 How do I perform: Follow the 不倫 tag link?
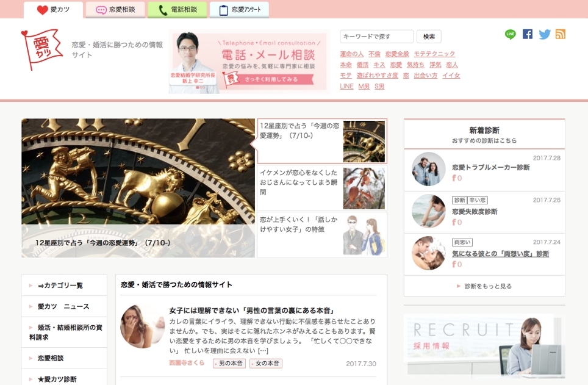(375, 54)
